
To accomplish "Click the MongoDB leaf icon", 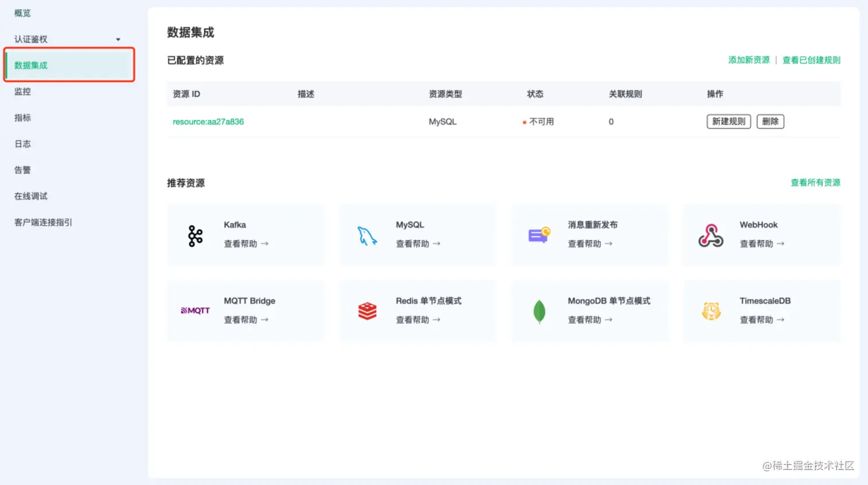I will (538, 310).
